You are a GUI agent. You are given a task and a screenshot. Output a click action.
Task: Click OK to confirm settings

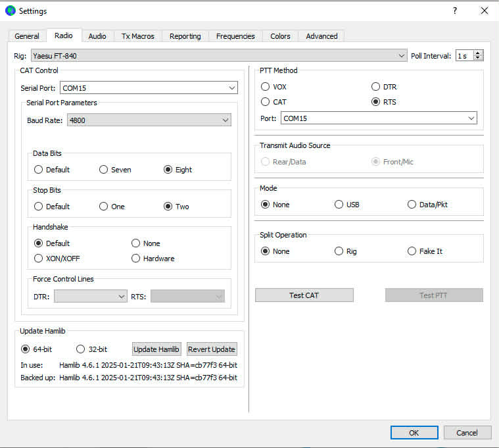point(414,433)
